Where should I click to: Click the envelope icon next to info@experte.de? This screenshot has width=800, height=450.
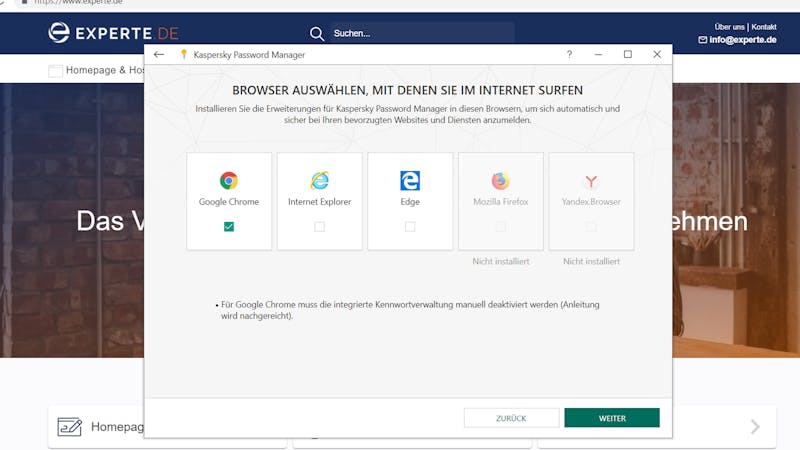[x=703, y=40]
